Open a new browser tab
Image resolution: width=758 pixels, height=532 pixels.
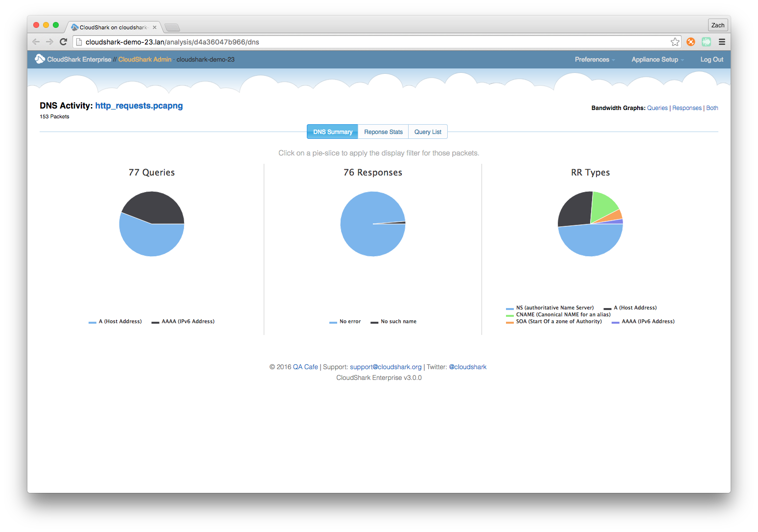[x=172, y=27]
